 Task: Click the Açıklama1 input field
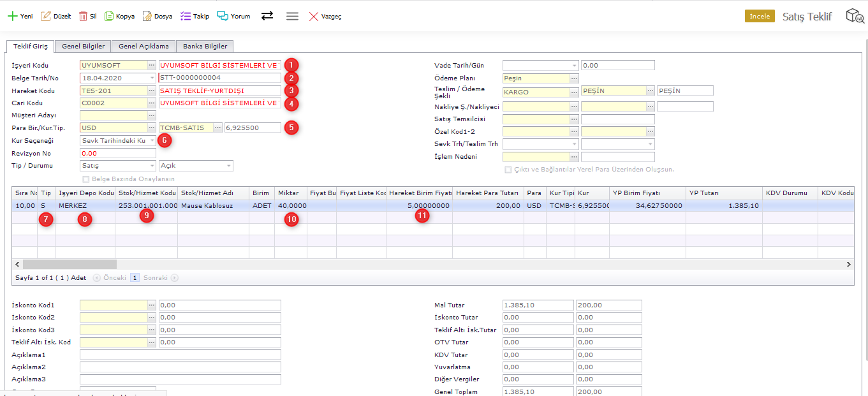tap(180, 355)
